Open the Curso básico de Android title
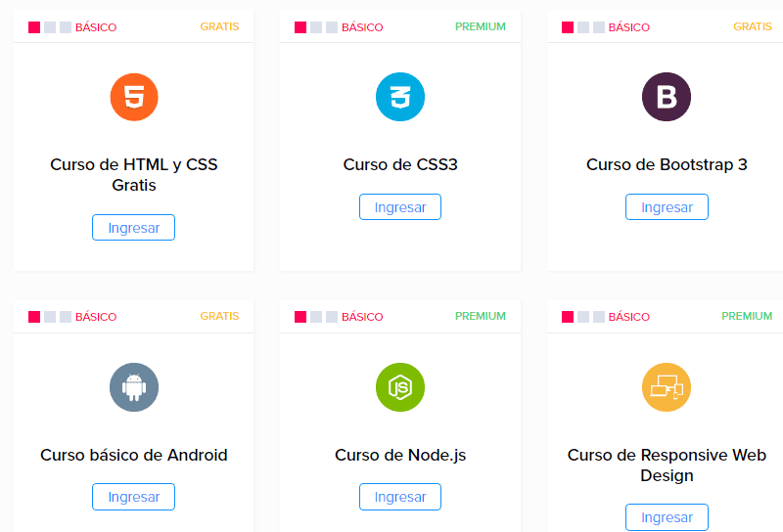 tap(134, 455)
